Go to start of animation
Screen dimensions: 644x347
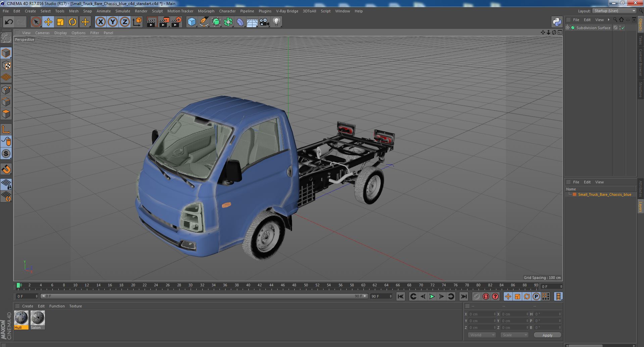point(400,296)
